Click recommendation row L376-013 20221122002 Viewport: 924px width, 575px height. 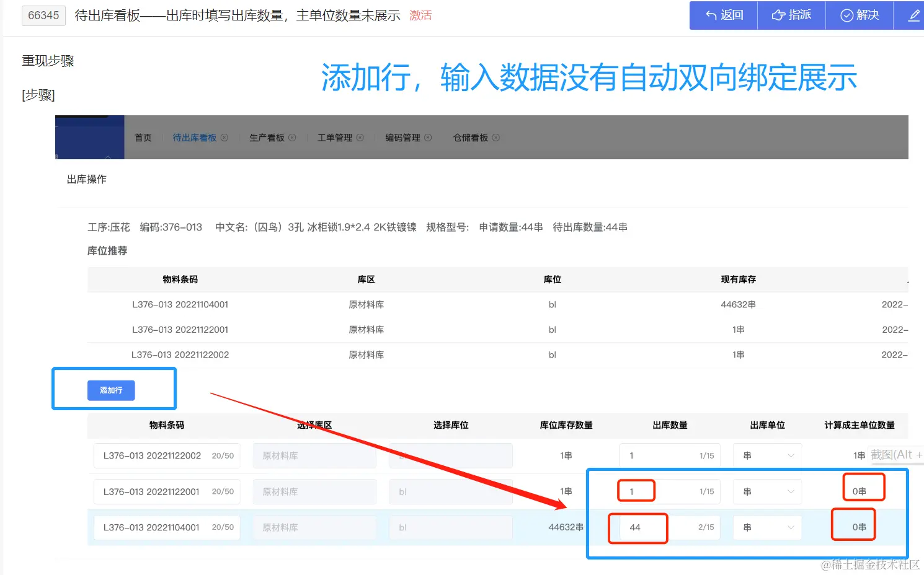coord(497,355)
